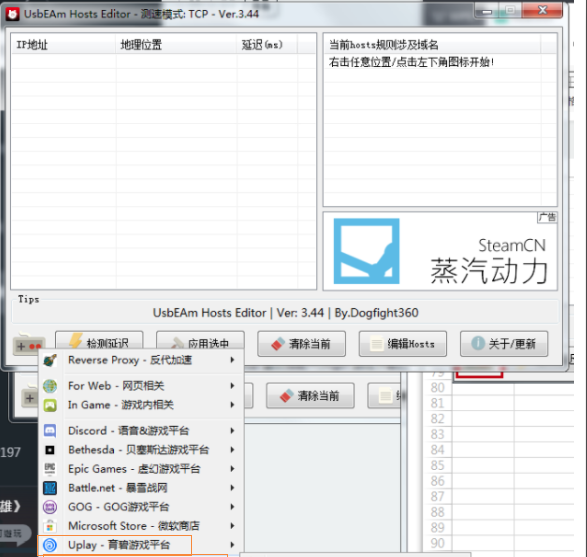Click the 右击任意位置/点击左下角图标开始! row
The image size is (587, 557).
pyautogui.click(x=433, y=62)
